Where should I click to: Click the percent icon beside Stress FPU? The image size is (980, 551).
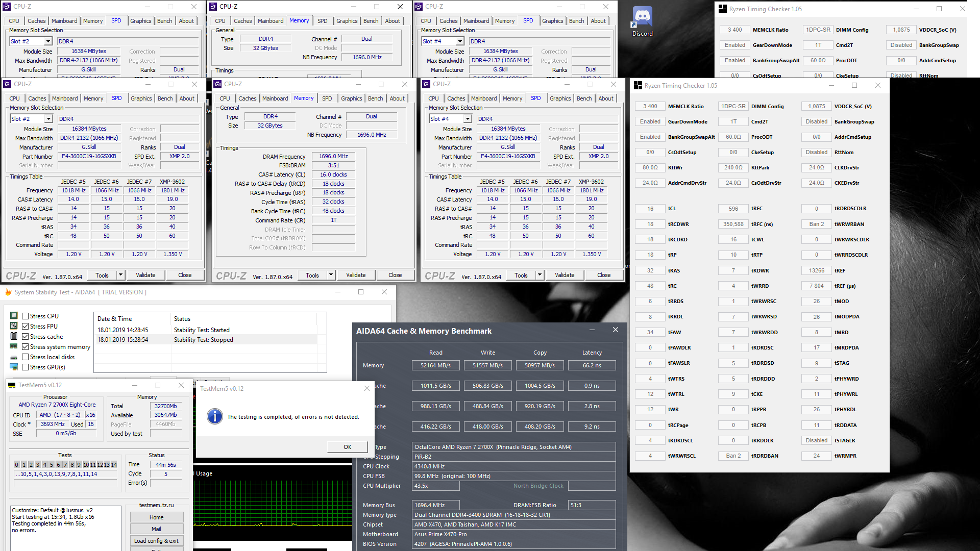pyautogui.click(x=14, y=326)
